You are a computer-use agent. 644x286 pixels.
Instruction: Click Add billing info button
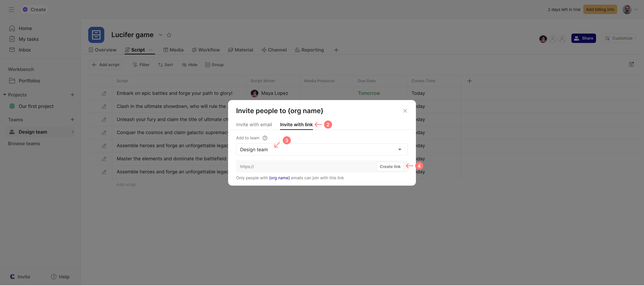pyautogui.click(x=600, y=9)
